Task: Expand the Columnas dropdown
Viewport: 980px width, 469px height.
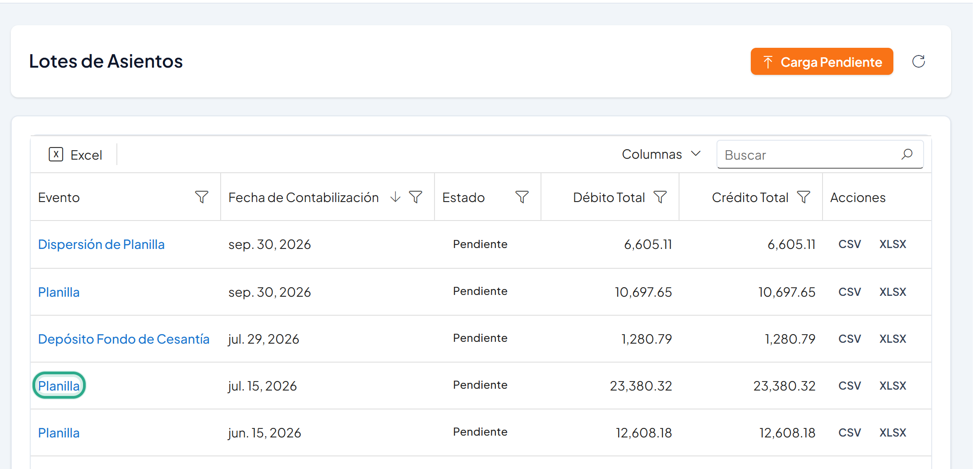Action: 661,154
